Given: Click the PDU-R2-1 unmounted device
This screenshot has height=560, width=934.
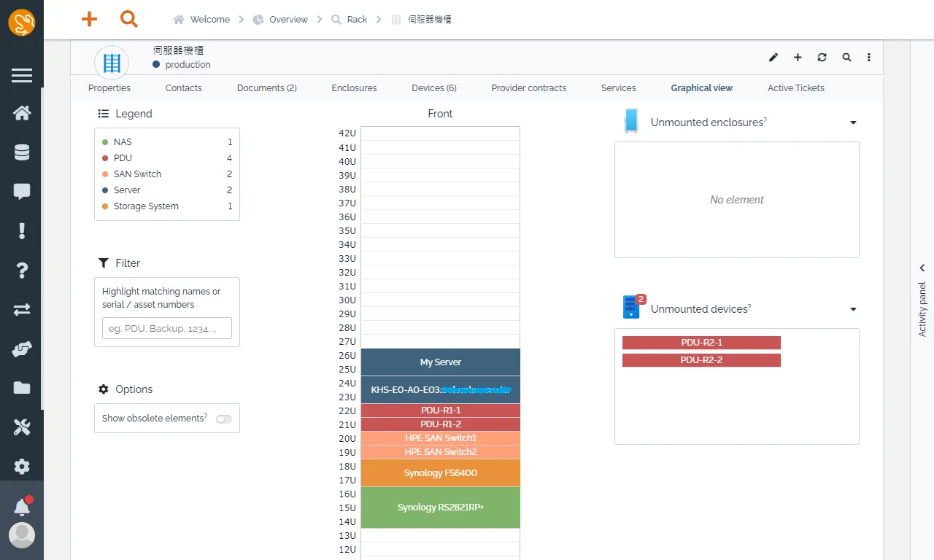Looking at the screenshot, I should (701, 343).
